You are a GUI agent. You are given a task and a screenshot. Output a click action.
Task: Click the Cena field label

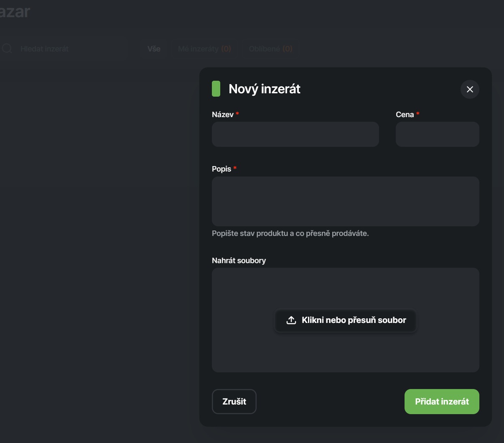405,115
